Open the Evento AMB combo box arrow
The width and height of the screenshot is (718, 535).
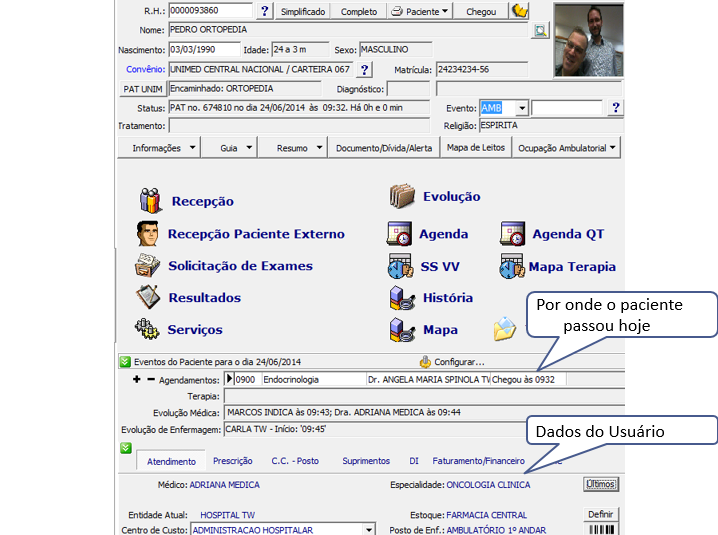(522, 108)
